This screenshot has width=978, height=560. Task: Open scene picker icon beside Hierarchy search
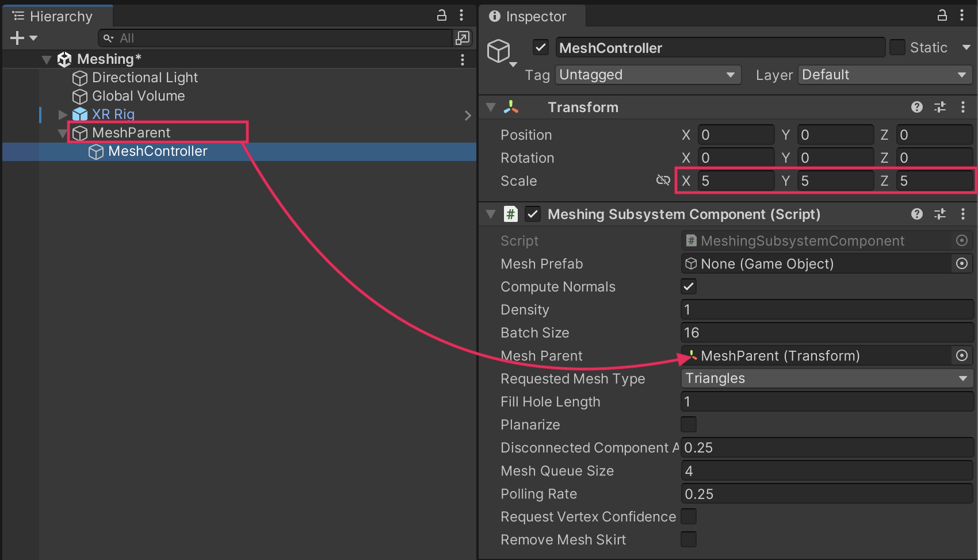(462, 38)
